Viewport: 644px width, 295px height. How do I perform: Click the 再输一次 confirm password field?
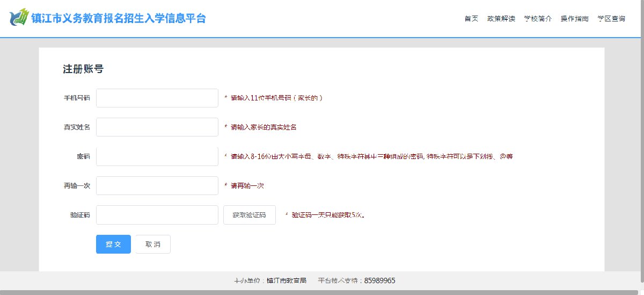coord(157,185)
